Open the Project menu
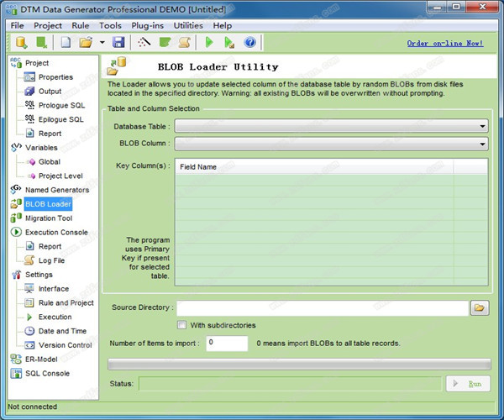 (x=48, y=25)
